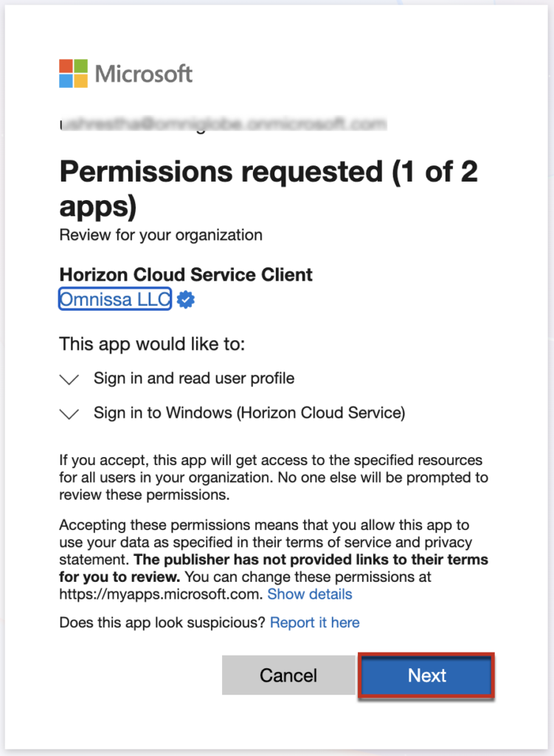Select 'Sign in to Windows (Horizon Cloud Service)' text
The width and height of the screenshot is (554, 756).
[x=249, y=413]
